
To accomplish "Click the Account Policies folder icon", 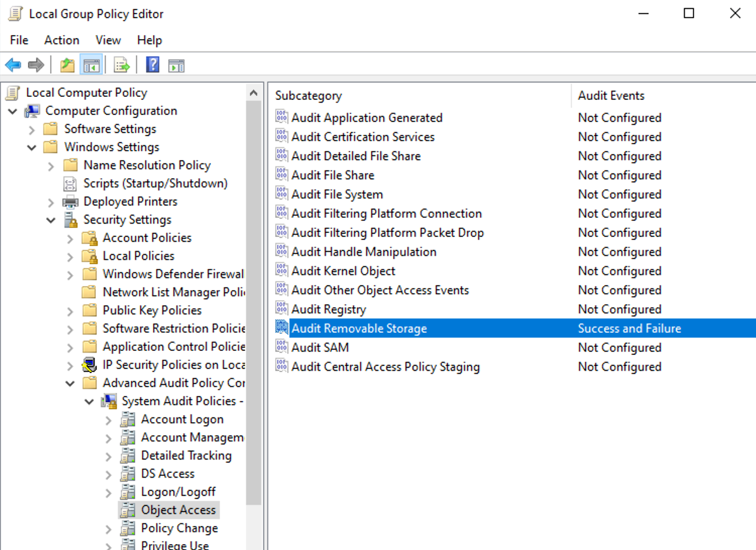I will click(x=89, y=238).
